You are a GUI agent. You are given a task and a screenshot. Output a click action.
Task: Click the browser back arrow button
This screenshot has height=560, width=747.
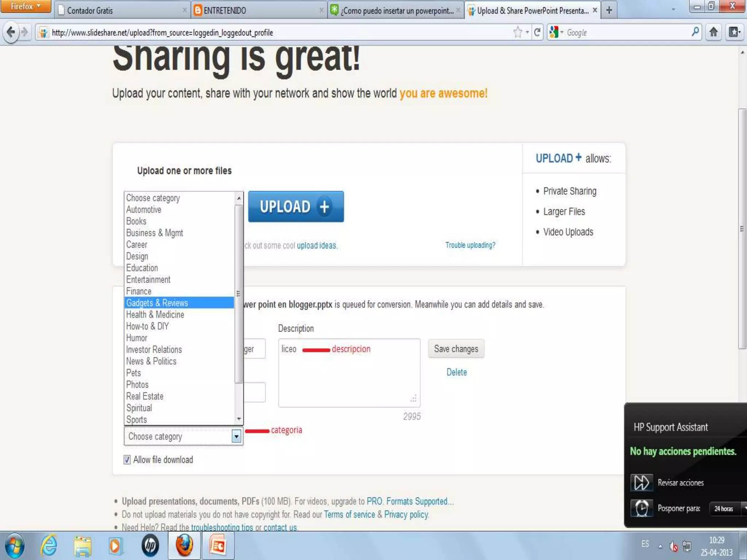[x=11, y=32]
